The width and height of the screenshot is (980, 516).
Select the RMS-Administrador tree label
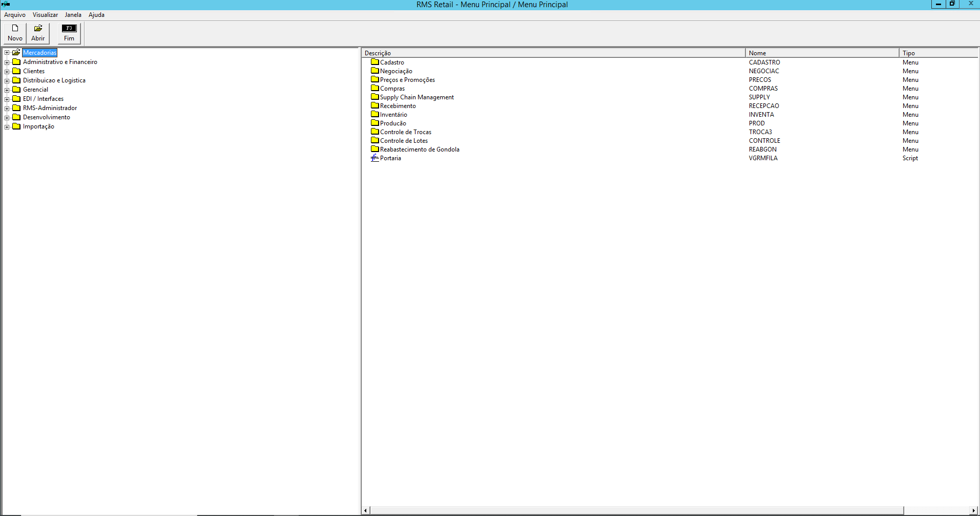[50, 108]
